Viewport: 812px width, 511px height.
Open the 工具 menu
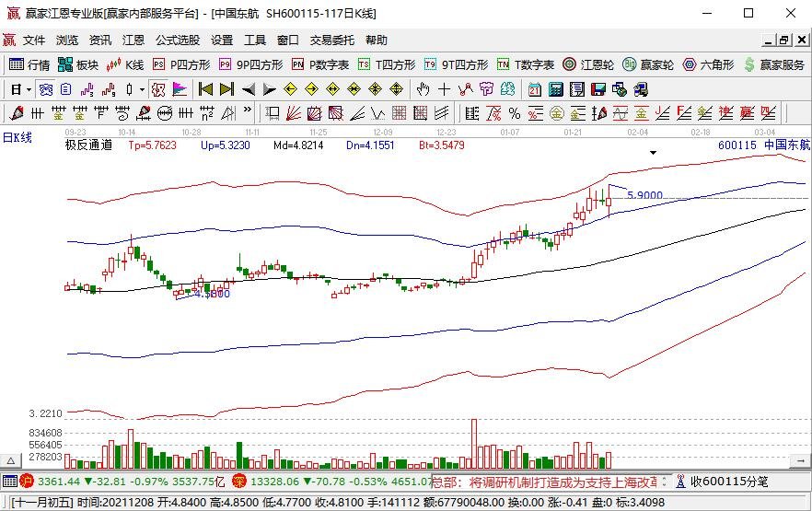point(255,41)
